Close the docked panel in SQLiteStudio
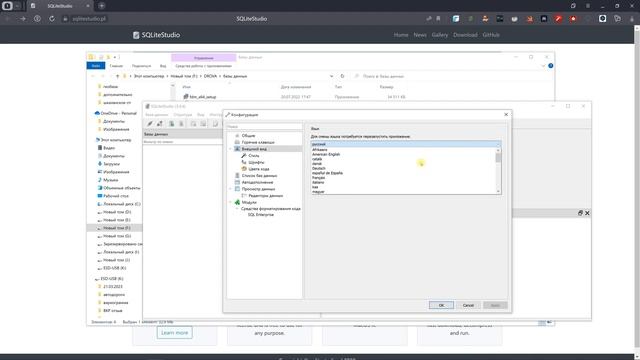640x360 pixels. [587, 213]
